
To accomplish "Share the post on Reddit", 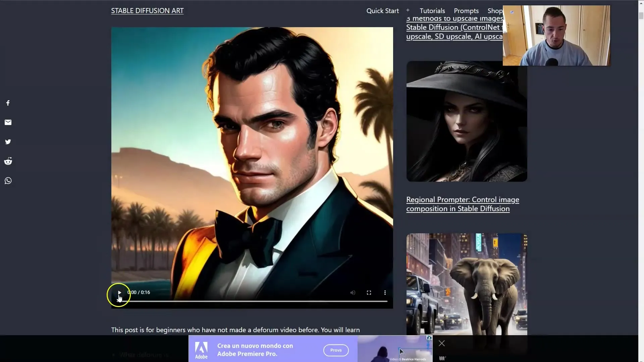I will tap(8, 161).
